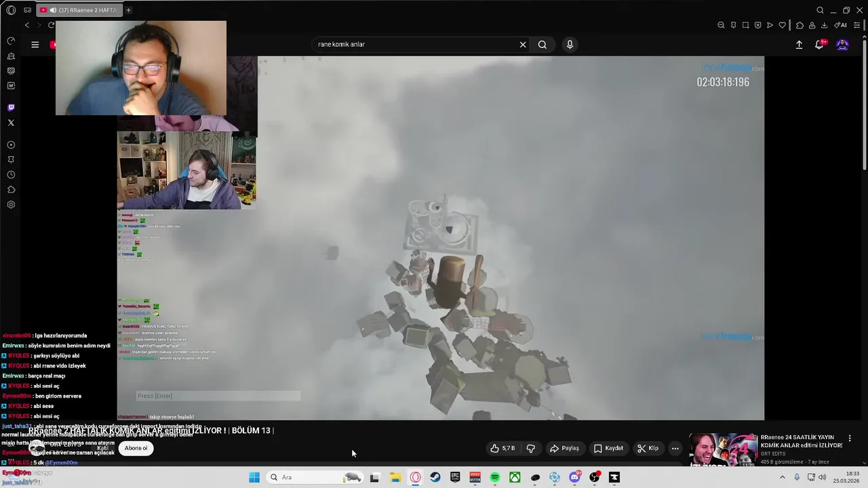868x488 pixels.
Task: Add page to bookmarks heart icon
Action: coord(782,25)
